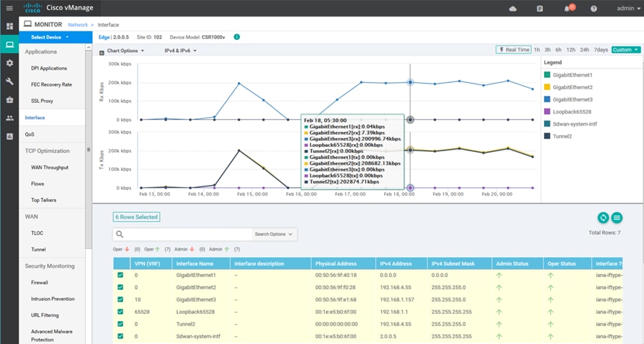This screenshot has width=644, height=344.
Task: Open Maintenance briefcase sidebar icon
Action: tap(9, 100)
